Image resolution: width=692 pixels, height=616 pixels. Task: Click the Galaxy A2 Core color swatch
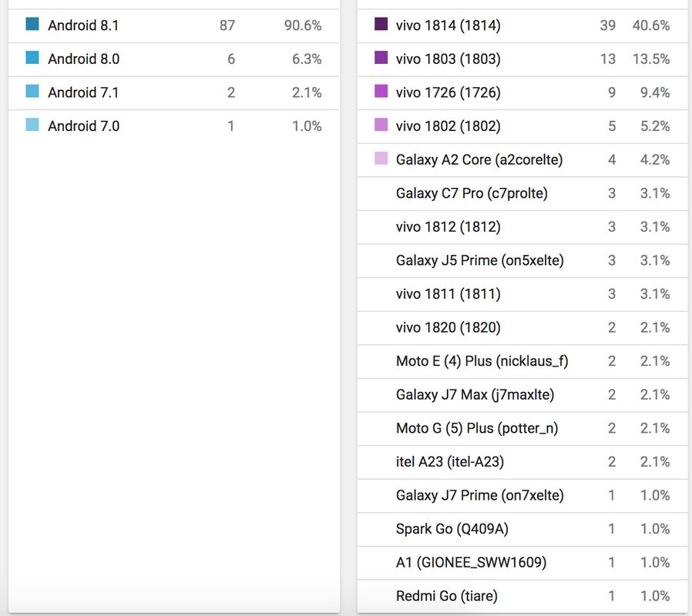tap(381, 159)
